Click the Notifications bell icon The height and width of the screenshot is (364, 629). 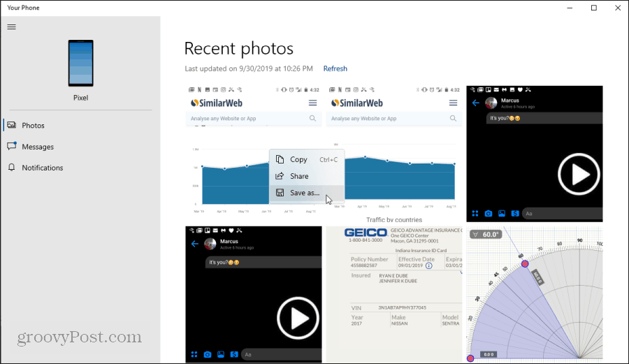12,167
